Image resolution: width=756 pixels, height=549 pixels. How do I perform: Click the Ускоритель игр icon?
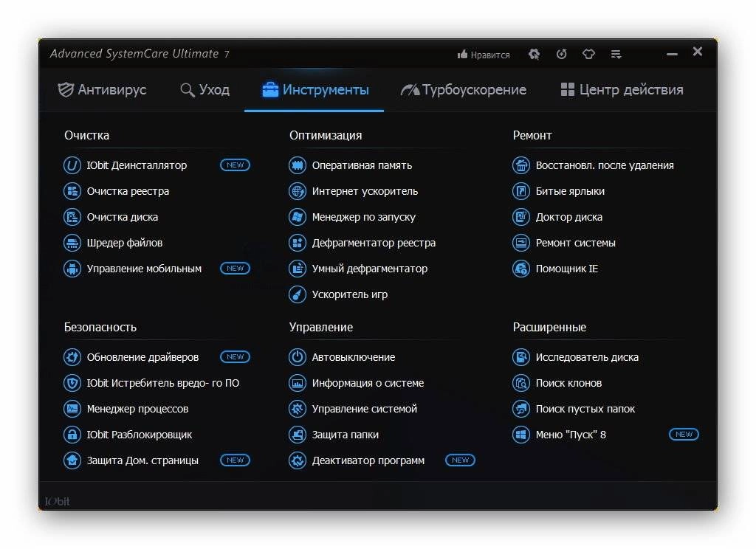pos(298,294)
